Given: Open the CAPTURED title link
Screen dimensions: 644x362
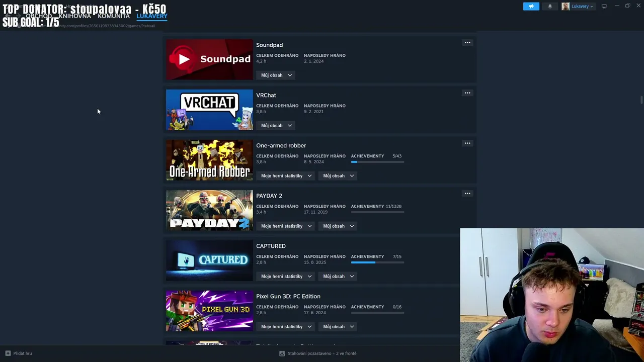Looking at the screenshot, I should click(x=271, y=246).
